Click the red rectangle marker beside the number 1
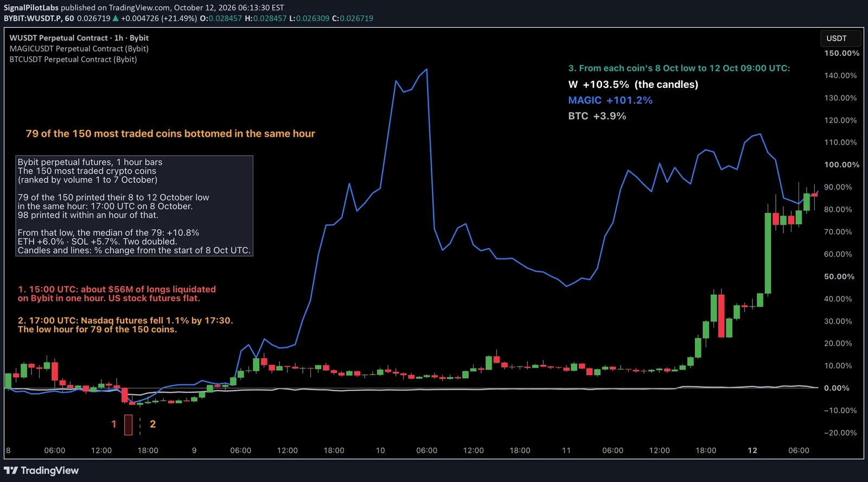Screen dimensions: 868x482 click(128, 424)
